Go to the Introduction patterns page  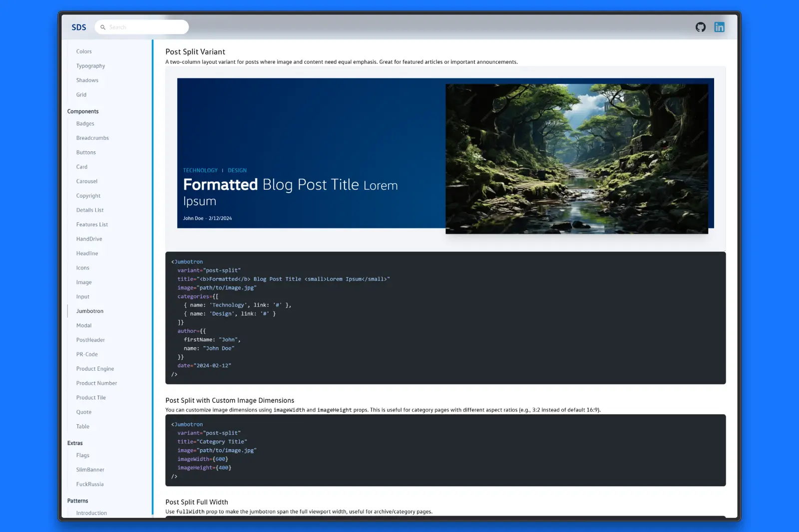pos(91,513)
